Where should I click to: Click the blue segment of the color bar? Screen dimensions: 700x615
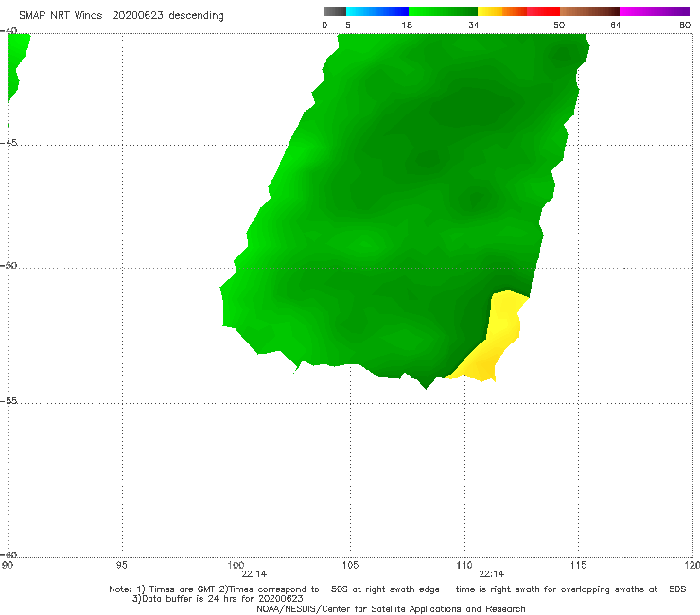click(x=377, y=11)
